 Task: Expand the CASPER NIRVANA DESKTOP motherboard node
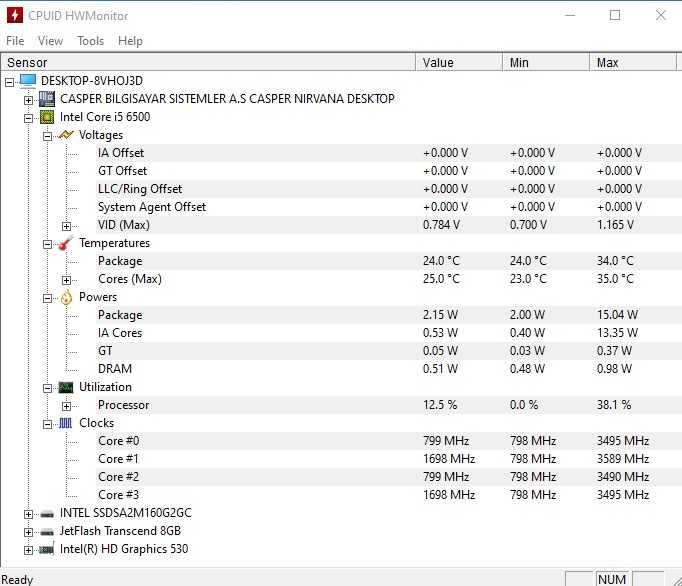pyautogui.click(x=28, y=100)
